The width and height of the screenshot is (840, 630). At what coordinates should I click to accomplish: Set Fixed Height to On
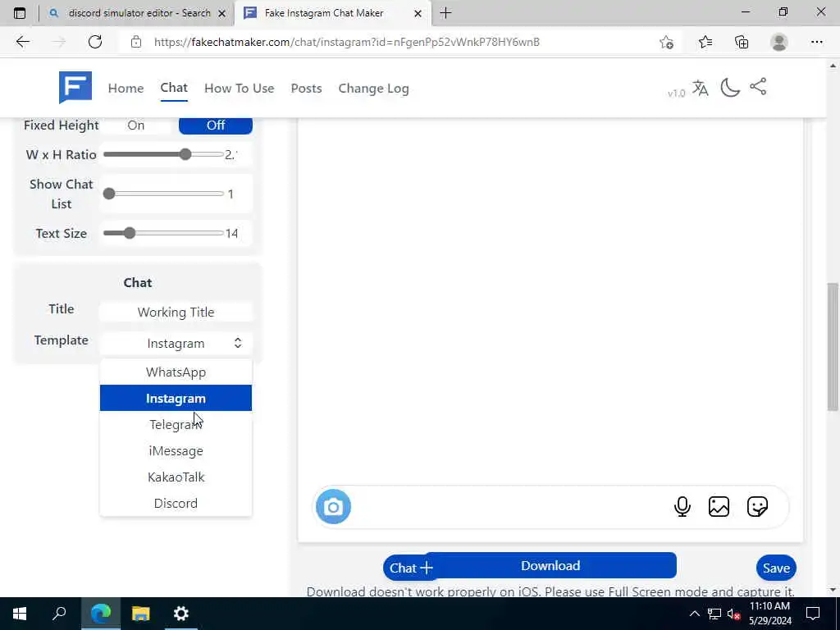click(x=136, y=125)
